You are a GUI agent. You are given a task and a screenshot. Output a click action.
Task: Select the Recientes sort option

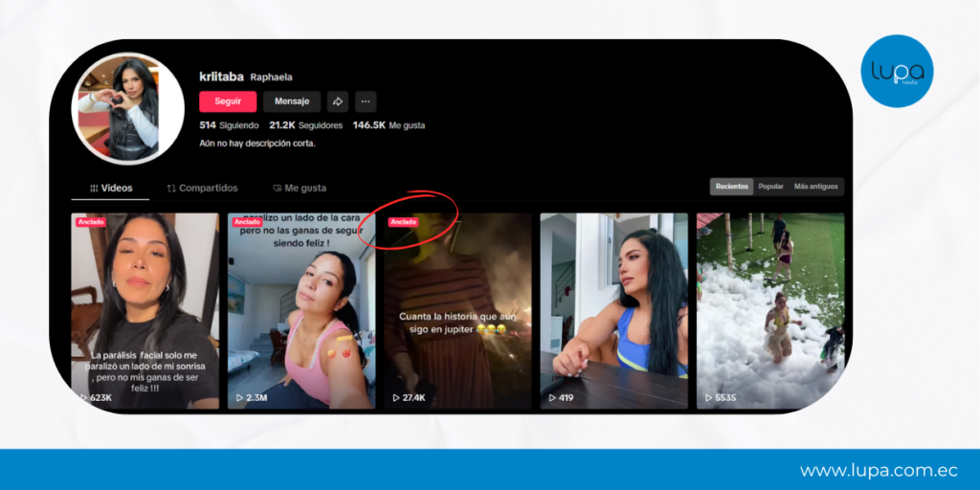[732, 187]
